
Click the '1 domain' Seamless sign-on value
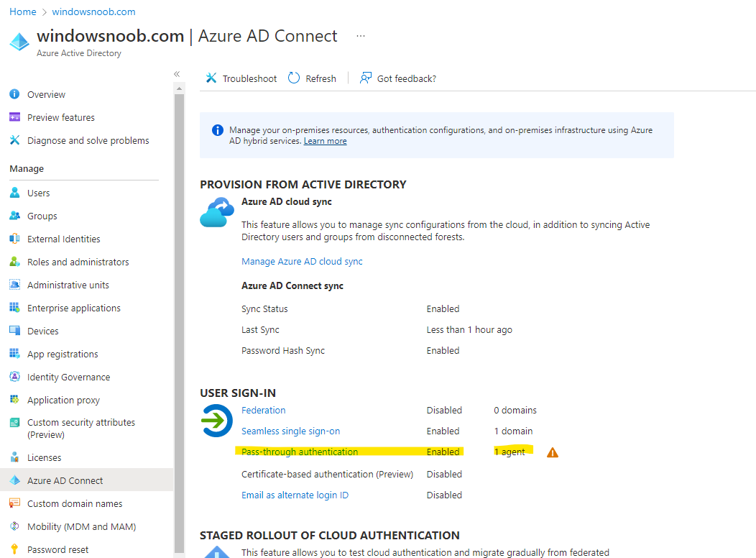click(x=513, y=431)
